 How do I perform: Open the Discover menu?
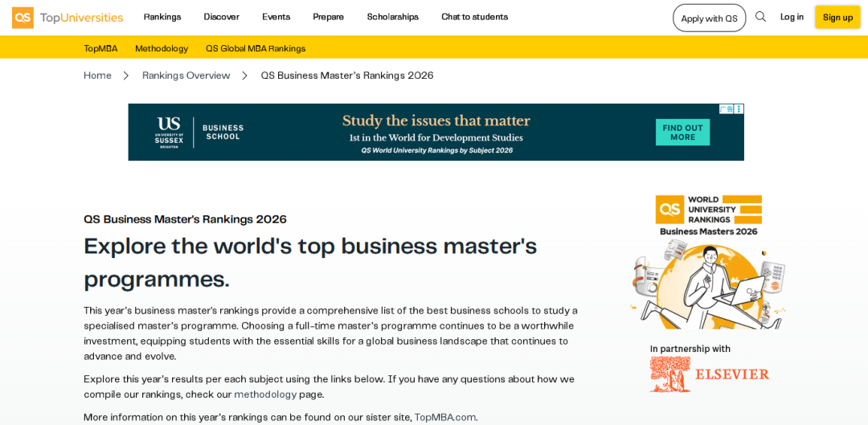222,17
